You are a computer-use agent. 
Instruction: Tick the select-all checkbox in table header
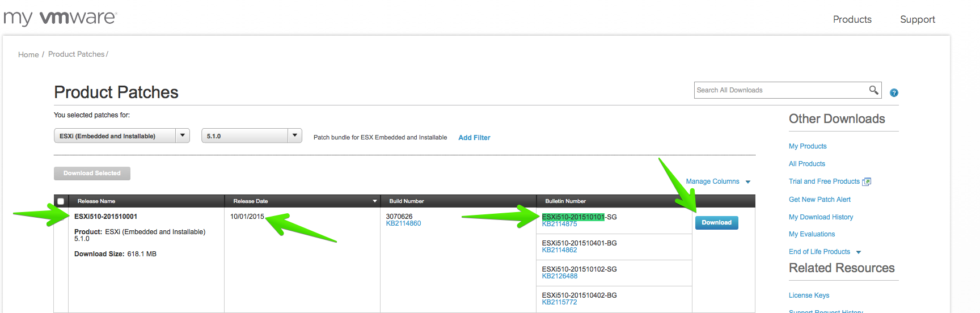(x=61, y=201)
